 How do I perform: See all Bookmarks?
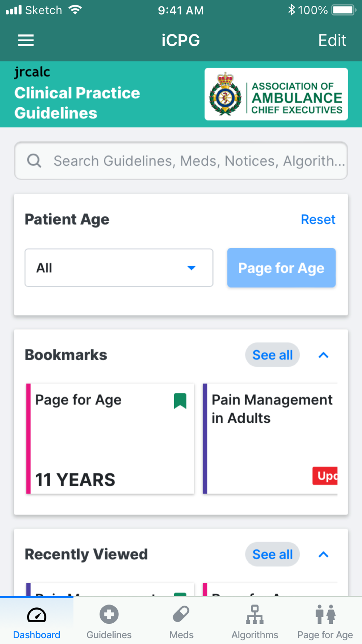click(272, 355)
